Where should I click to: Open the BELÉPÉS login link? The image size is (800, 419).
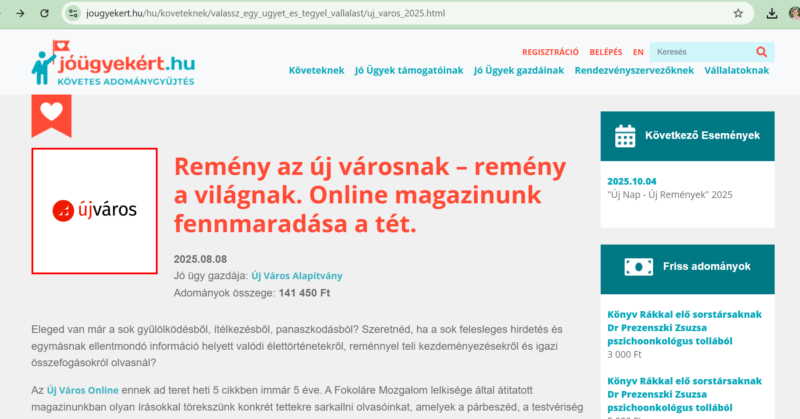pyautogui.click(x=606, y=52)
